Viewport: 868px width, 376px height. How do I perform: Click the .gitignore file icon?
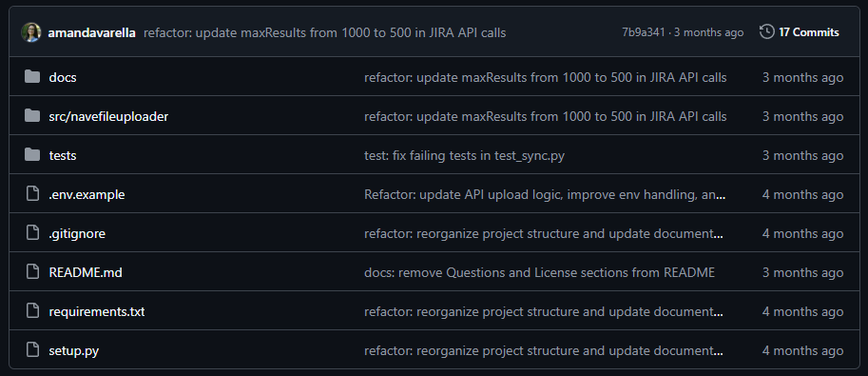coord(32,233)
